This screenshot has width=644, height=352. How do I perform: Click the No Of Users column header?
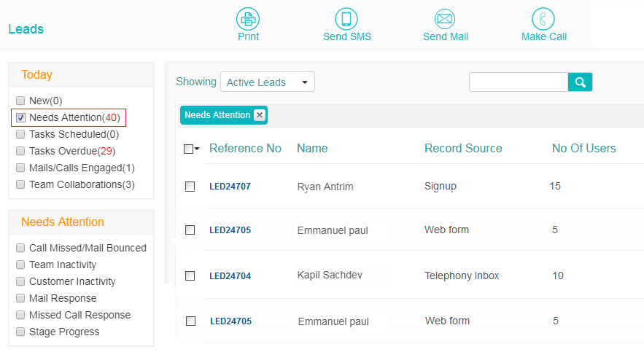(583, 148)
